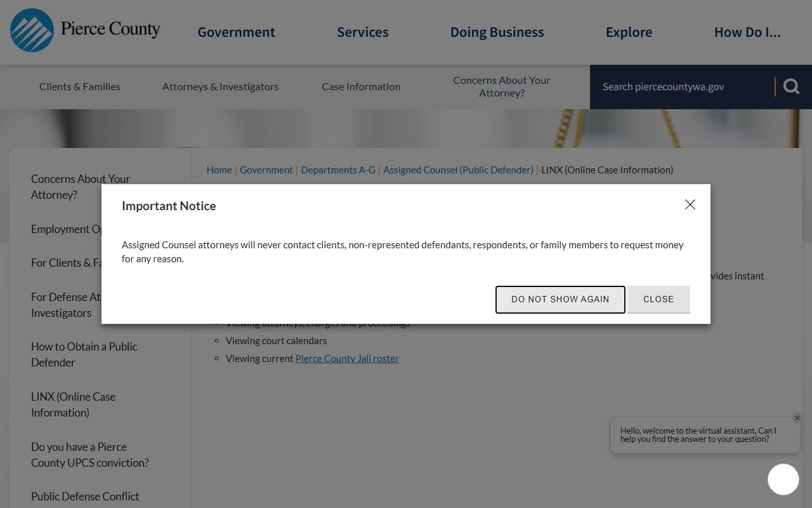Select Case Information tab
The image size is (812, 508).
[x=361, y=86]
